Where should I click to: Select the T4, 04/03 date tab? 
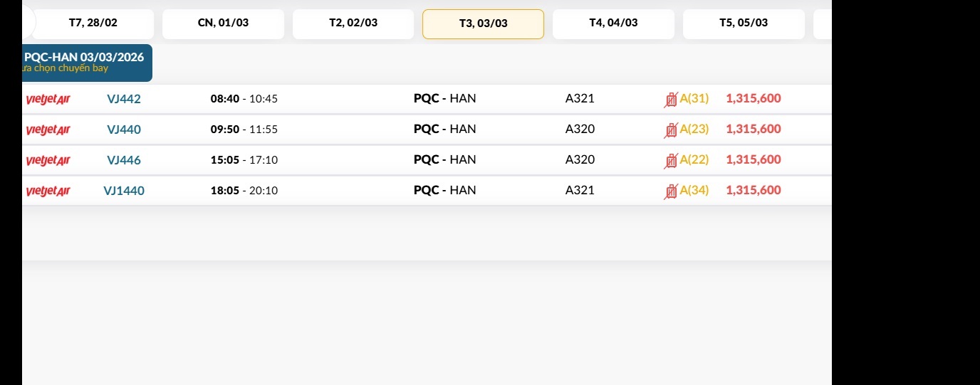pos(613,23)
